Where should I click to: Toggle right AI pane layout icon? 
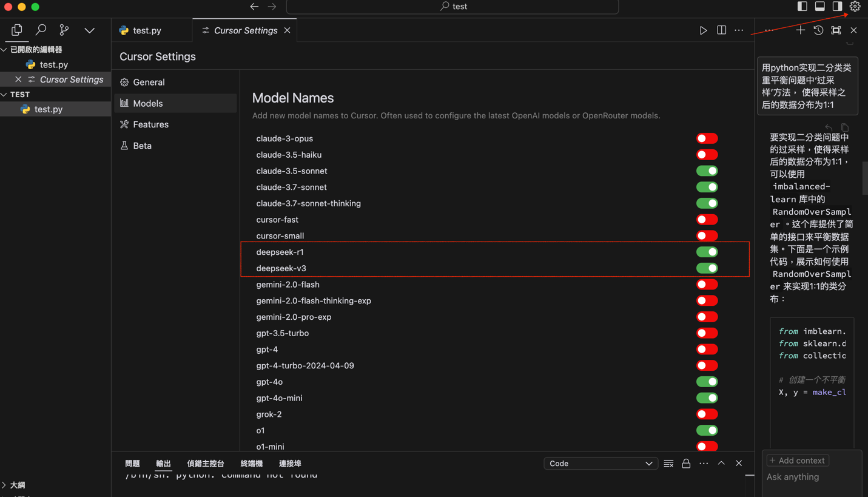tap(837, 6)
